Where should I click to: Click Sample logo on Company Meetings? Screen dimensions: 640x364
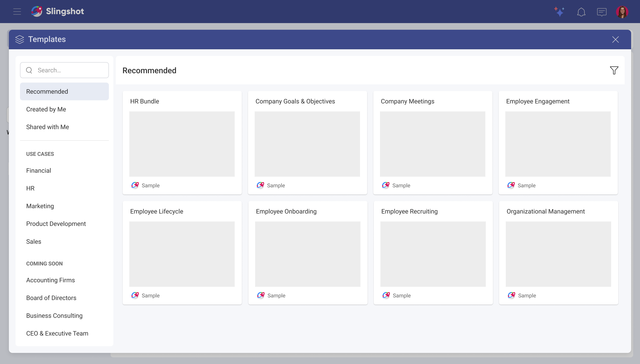coord(386,185)
